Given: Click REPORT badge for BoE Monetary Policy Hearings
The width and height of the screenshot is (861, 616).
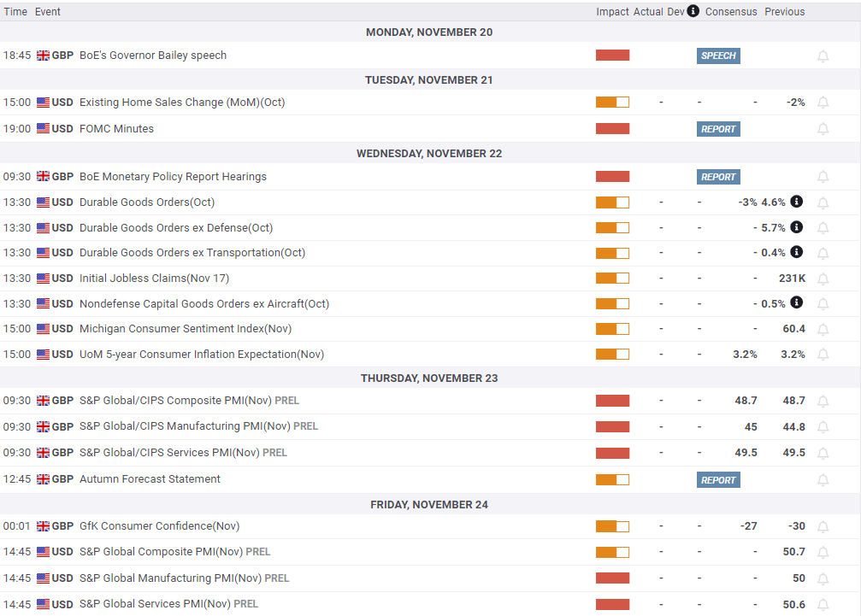Looking at the screenshot, I should (718, 177).
